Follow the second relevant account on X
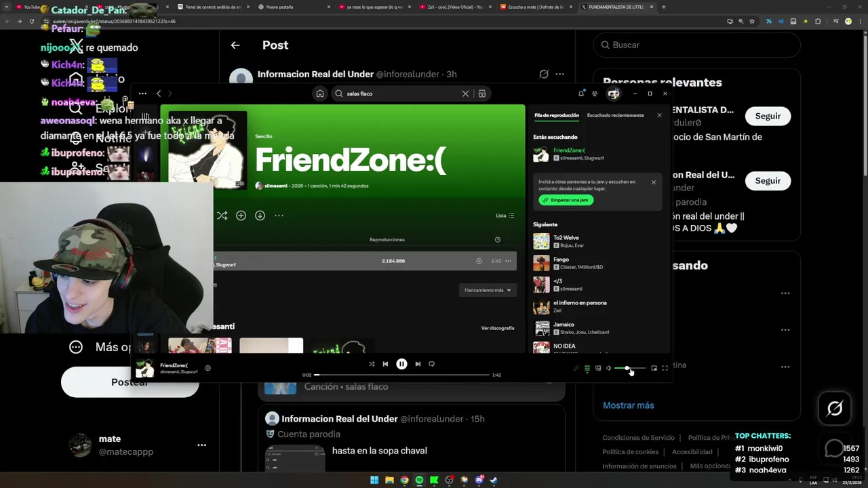868x488 pixels. pos(768,181)
